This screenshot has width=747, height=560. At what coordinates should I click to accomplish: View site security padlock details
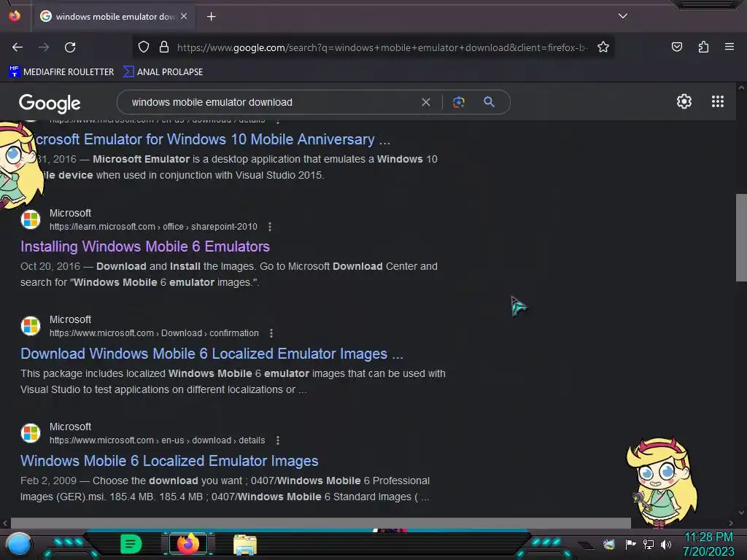[164, 47]
